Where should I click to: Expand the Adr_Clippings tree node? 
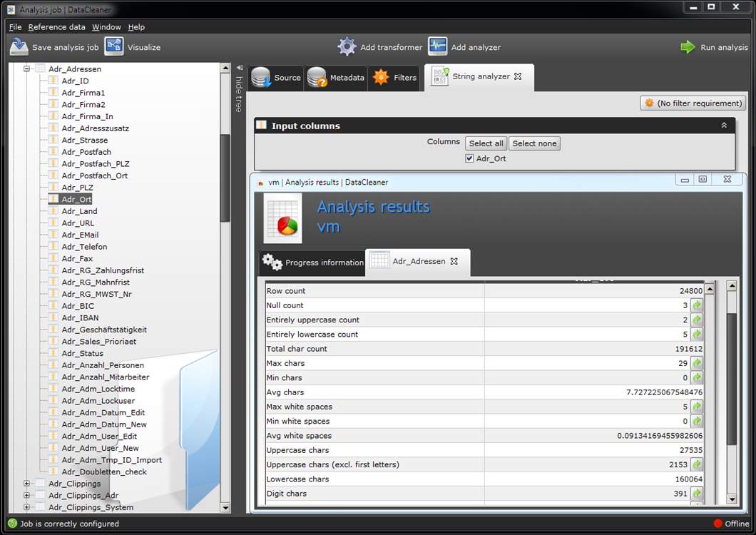click(x=26, y=484)
